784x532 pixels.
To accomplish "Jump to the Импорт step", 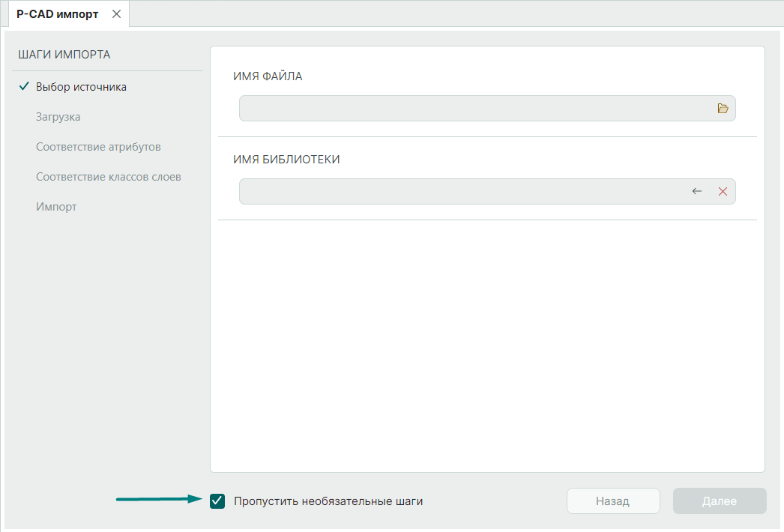I will pyautogui.click(x=56, y=207).
